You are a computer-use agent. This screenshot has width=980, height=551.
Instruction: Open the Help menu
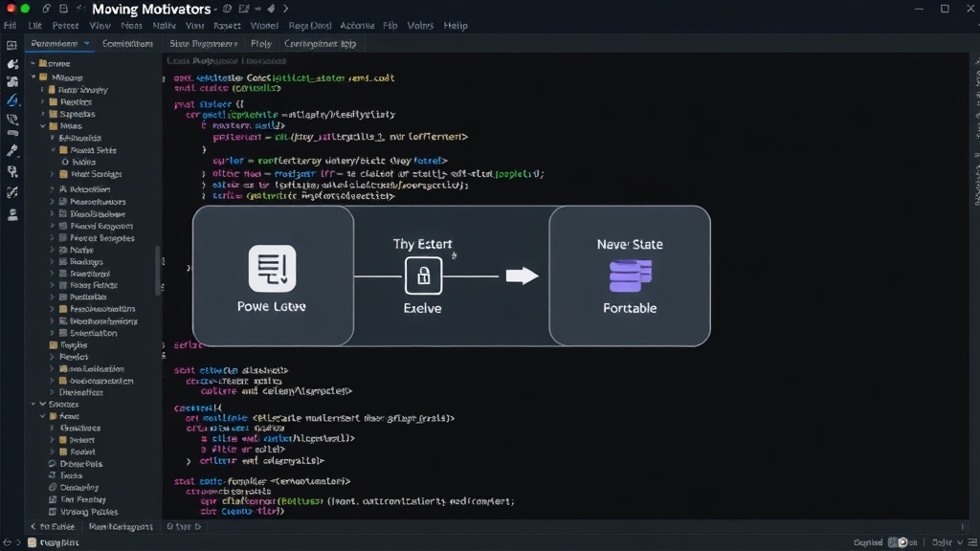455,26
